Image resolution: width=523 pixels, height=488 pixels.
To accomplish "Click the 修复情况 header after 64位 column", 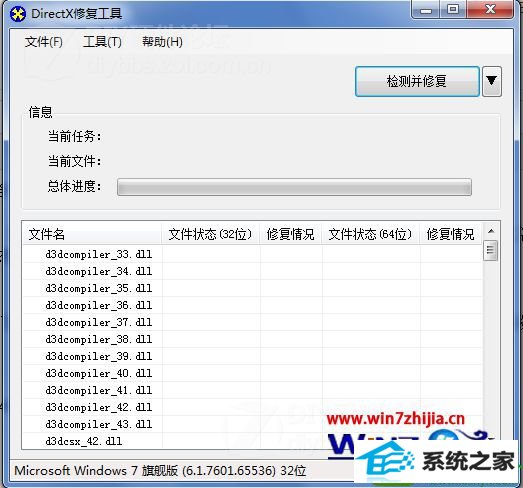I will 451,234.
